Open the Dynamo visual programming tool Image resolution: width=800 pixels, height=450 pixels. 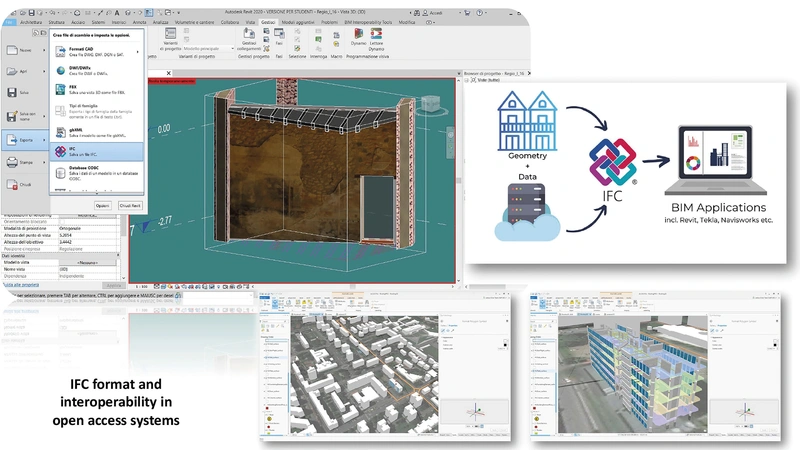(359, 37)
